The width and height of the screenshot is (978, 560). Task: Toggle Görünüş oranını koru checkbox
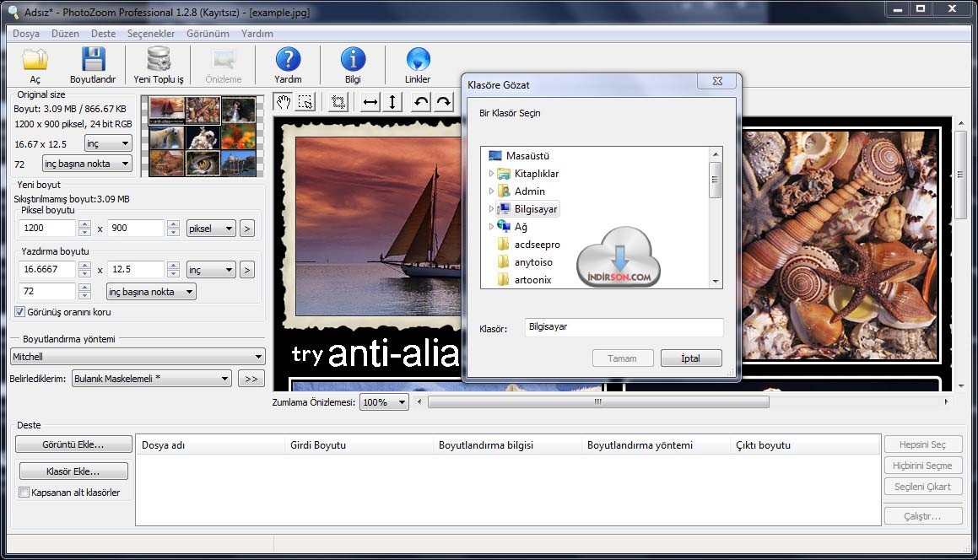point(20,312)
